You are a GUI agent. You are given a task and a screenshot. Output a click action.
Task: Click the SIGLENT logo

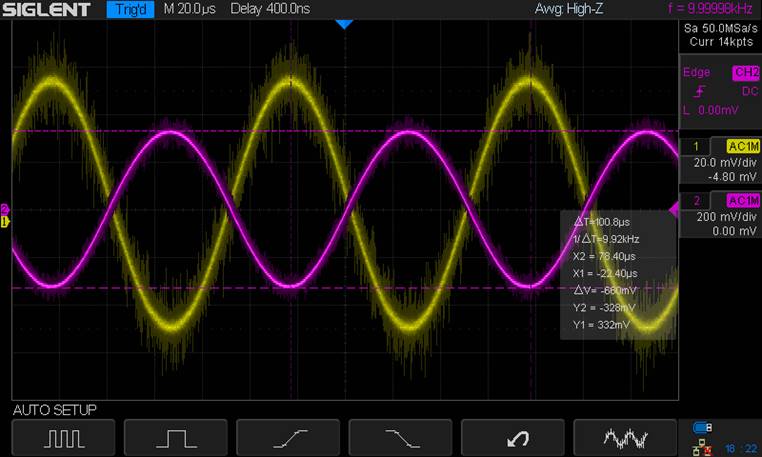[x=46, y=9]
